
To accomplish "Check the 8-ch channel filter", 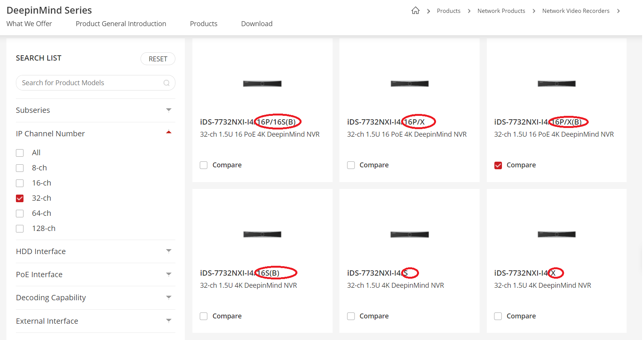I will click(x=20, y=168).
